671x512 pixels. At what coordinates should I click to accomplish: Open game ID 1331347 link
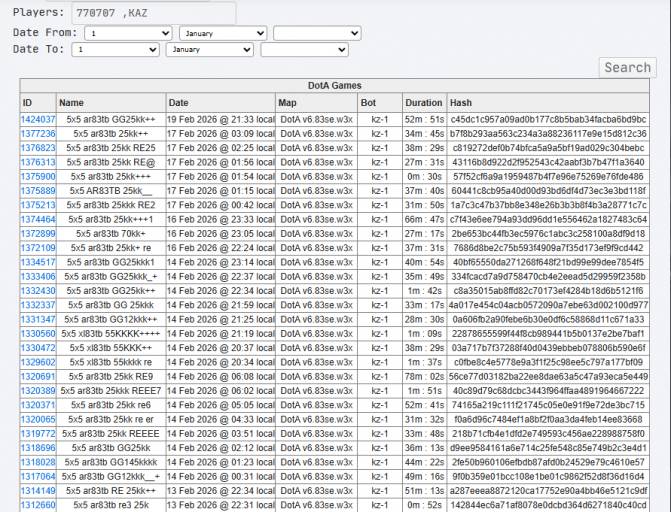coord(38,319)
